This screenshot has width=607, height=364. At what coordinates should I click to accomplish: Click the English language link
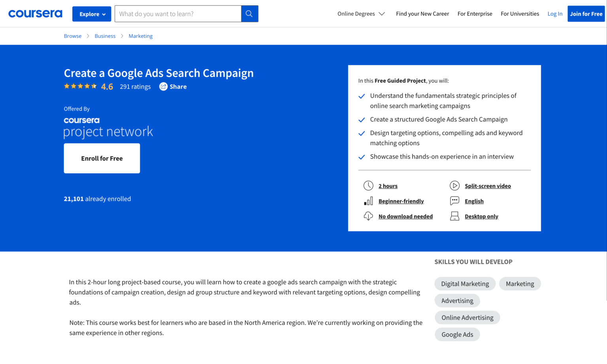click(x=474, y=201)
